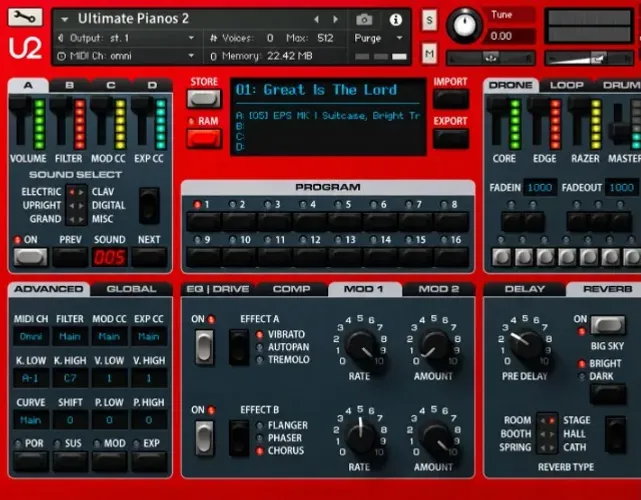This screenshot has width=641, height=500.
Task: Open the FILTER Main selector
Action: pyautogui.click(x=70, y=336)
